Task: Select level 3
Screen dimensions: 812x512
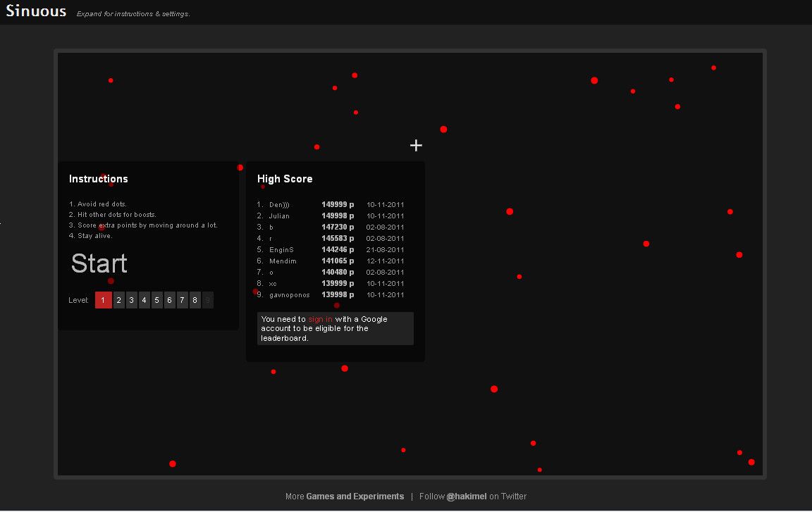Action: click(x=131, y=300)
